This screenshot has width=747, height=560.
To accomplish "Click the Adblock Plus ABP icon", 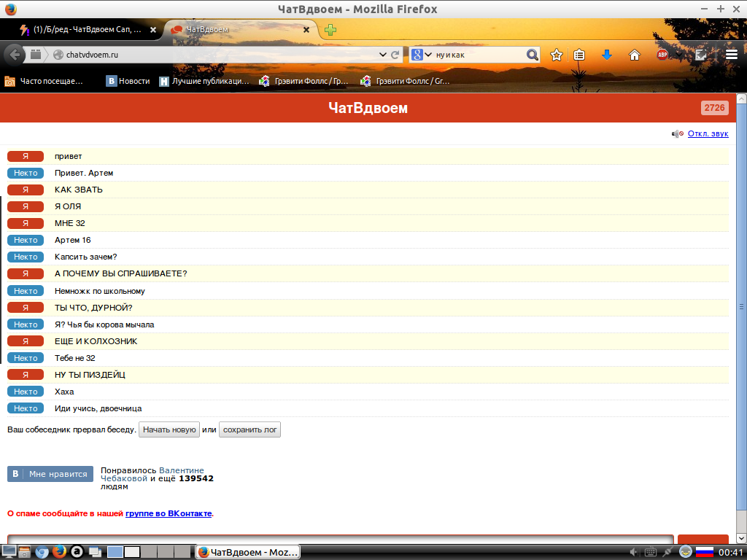I will tap(662, 55).
